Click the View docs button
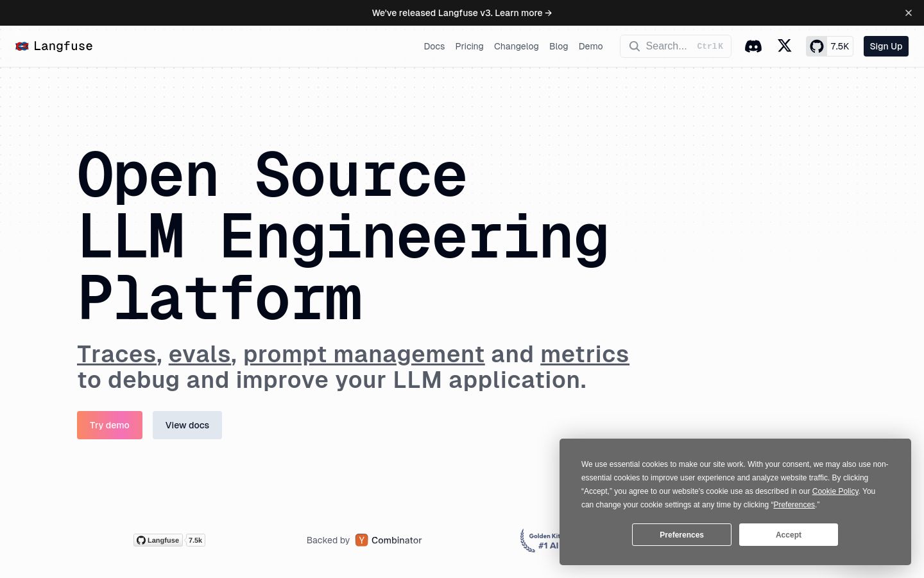The height and width of the screenshot is (578, 924). pos(187,425)
